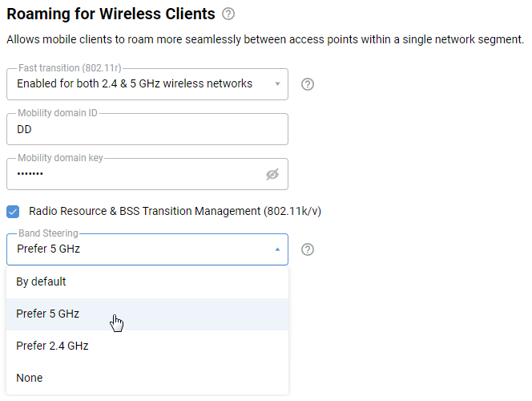
Task: Expand Fast transition dropdown via its arrow
Action: coord(277,84)
